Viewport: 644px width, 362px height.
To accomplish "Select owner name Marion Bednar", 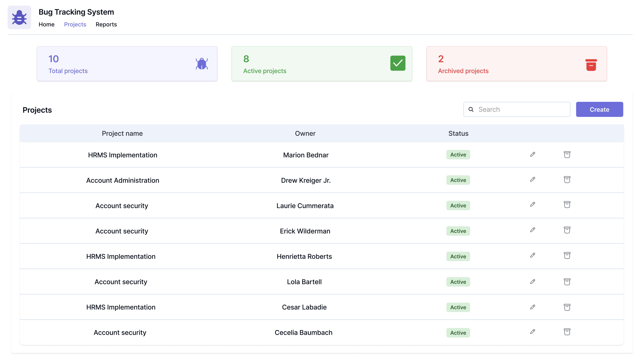I will [305, 155].
